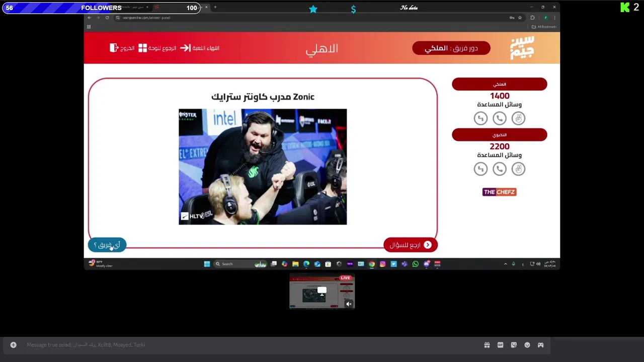Screen dimensions: 644x362
Task: Open a new browser tab with plus
Action: [x=215, y=7]
